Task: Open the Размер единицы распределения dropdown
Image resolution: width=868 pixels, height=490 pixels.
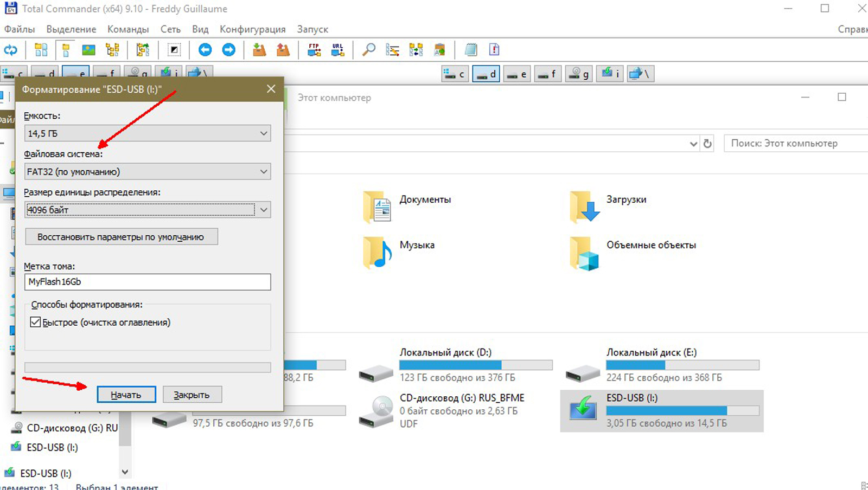Action: 148,210
